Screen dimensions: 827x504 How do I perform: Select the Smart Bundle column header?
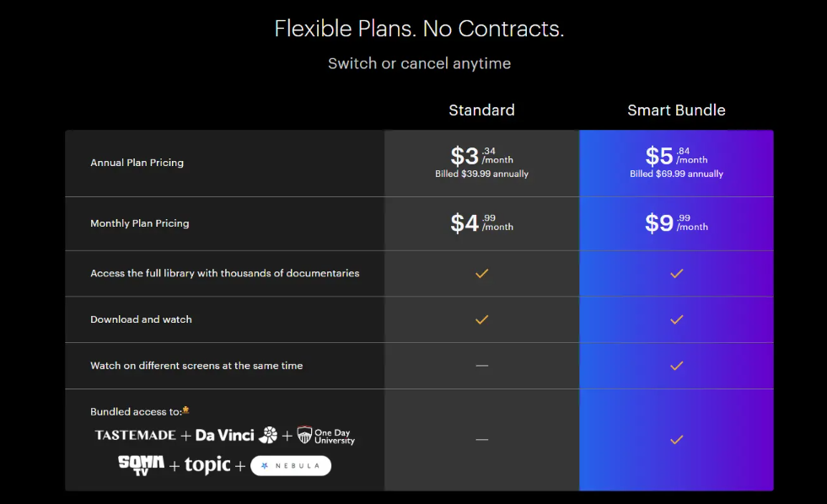(x=676, y=110)
